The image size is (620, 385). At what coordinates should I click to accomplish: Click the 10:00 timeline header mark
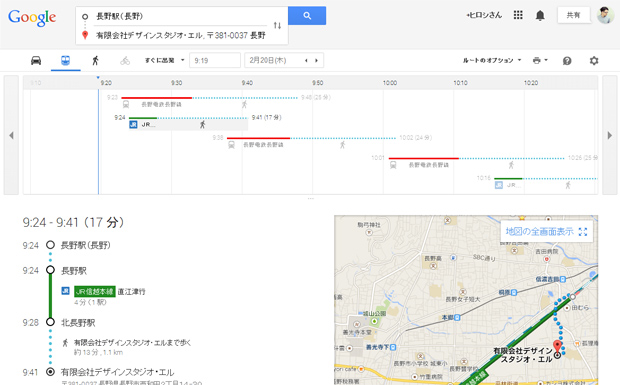coord(389,83)
